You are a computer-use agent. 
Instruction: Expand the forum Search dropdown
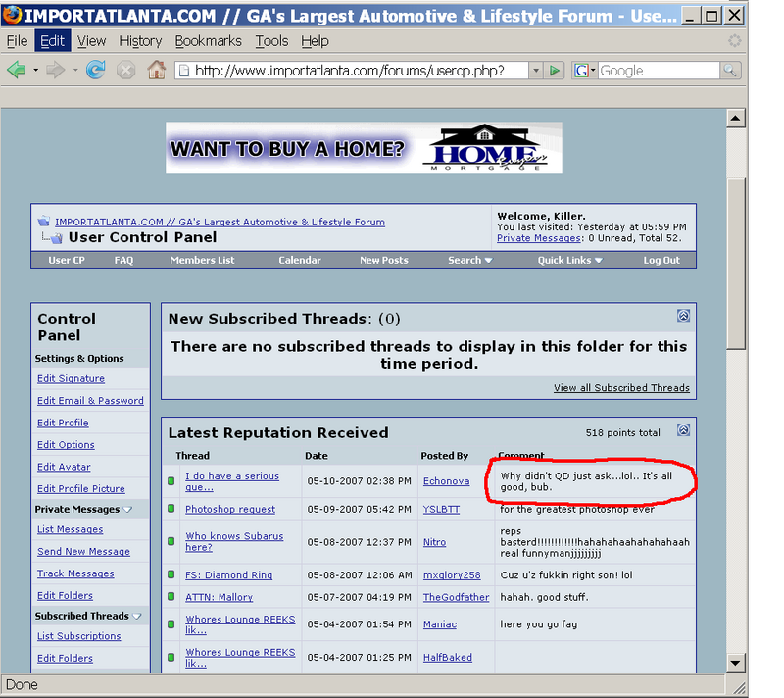click(469, 261)
